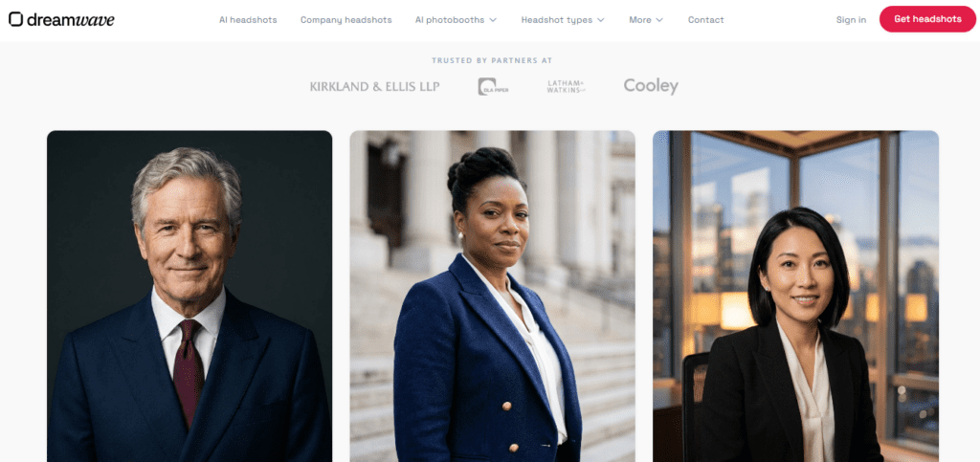Expand the AI photobooths dropdown
This screenshot has height=462, width=980.
click(457, 20)
